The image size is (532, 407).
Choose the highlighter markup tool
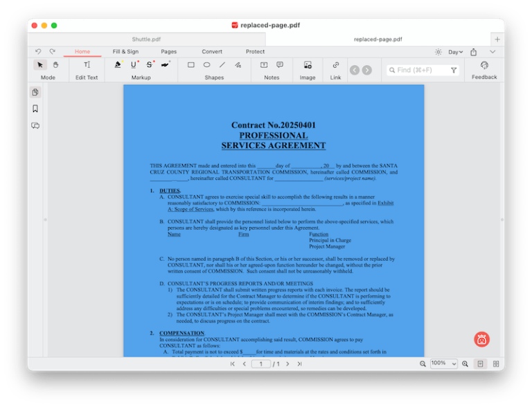click(118, 65)
